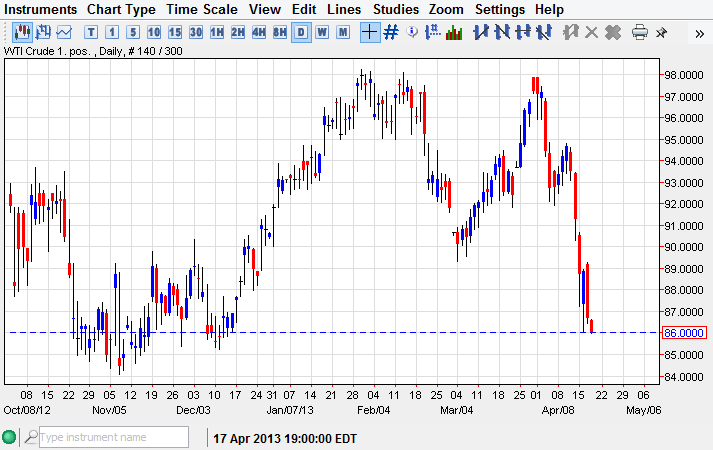Select the candlestick chart type icon
Viewport: 713px width, 450px height.
pyautogui.click(x=22, y=32)
